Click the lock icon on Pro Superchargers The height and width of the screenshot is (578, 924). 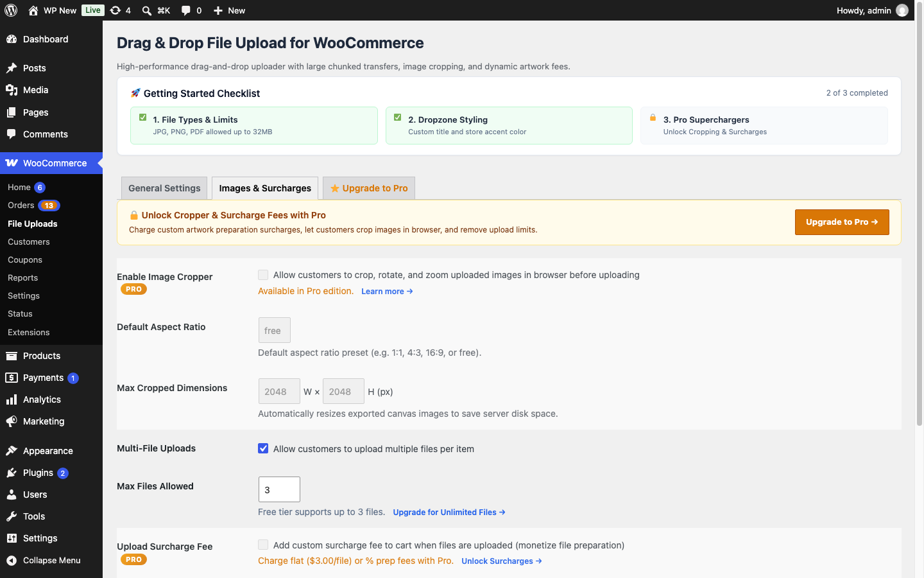tap(653, 118)
